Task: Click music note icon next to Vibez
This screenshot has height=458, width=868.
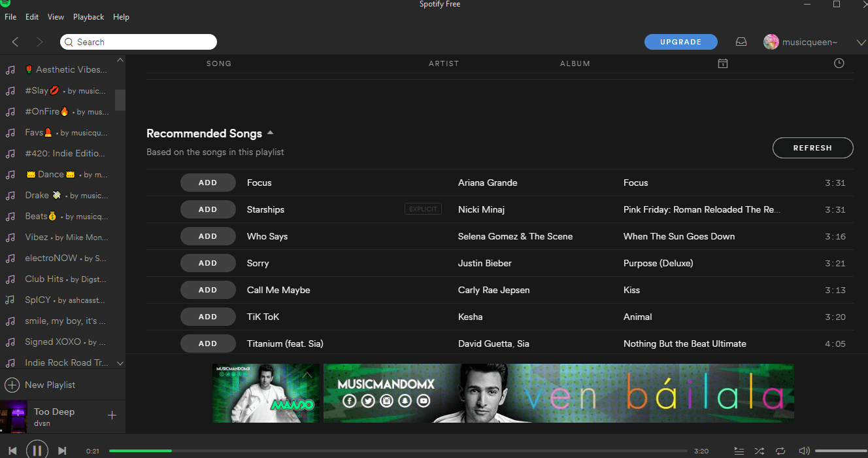Action: point(10,238)
